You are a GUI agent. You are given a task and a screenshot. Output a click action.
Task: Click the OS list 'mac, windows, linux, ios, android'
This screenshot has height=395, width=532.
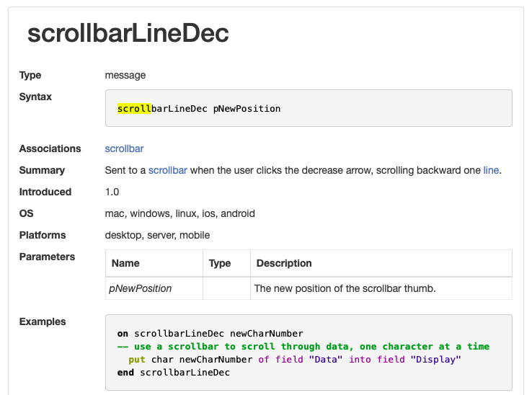tap(179, 213)
